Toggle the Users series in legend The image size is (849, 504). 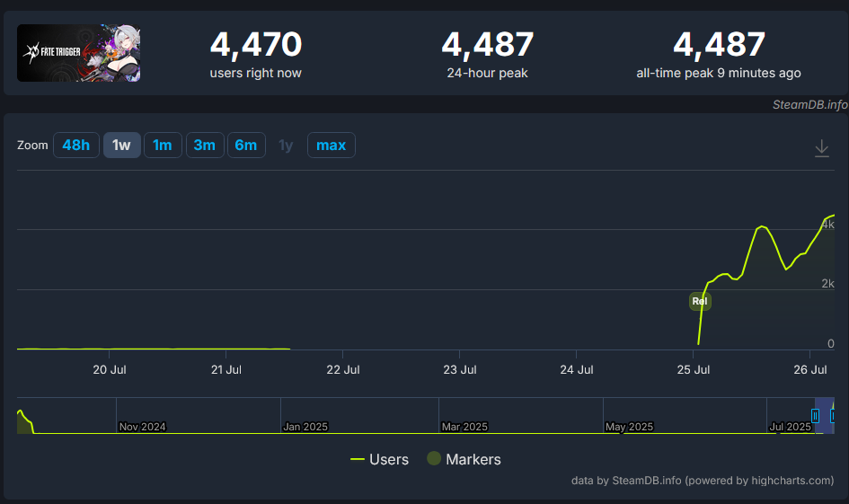pos(379,459)
